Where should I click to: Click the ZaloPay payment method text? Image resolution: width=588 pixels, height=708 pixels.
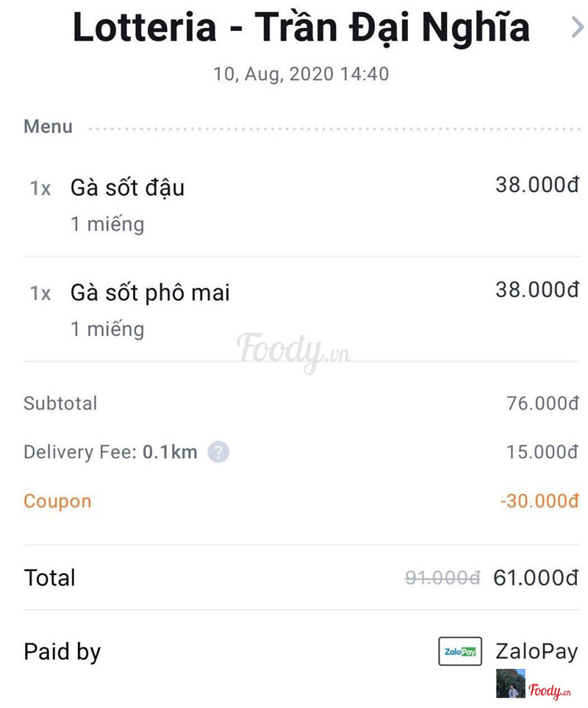(537, 651)
